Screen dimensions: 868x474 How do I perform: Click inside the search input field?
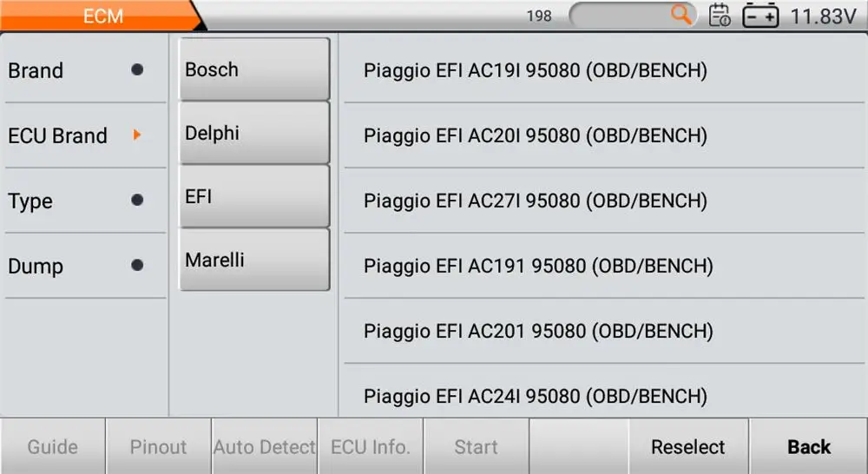(x=621, y=16)
